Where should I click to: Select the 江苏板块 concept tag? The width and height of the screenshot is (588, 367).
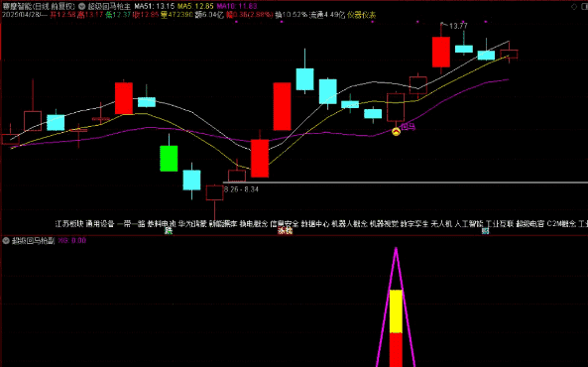pyautogui.click(x=69, y=224)
